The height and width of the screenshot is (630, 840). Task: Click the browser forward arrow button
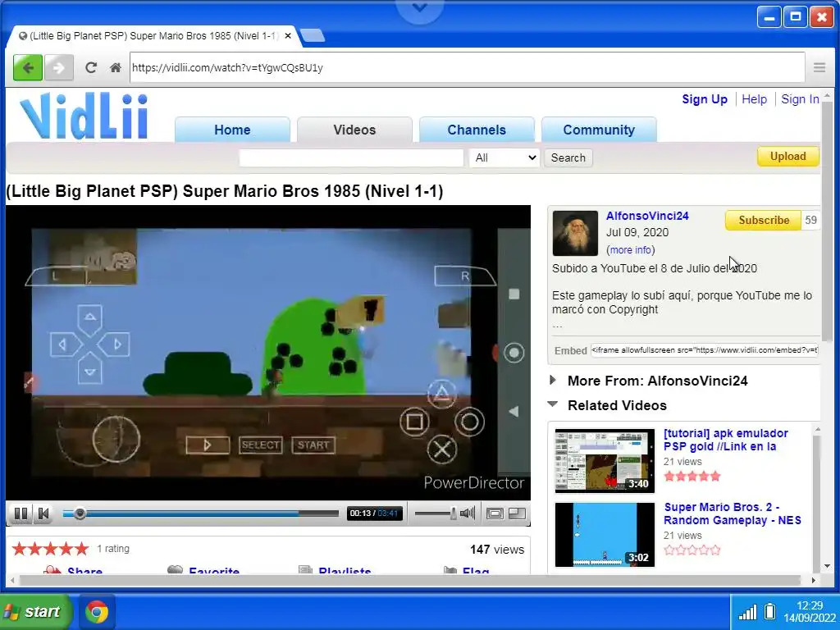pos(58,68)
